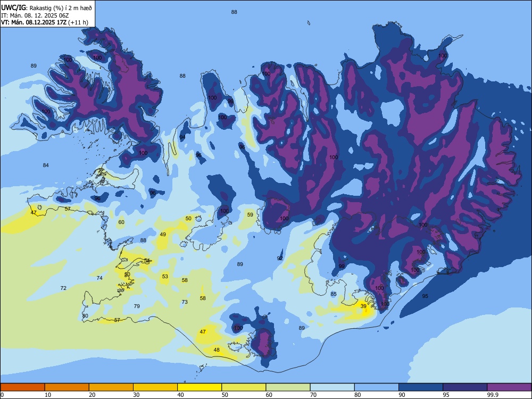
Task: Select the pale yellow 50–60 legend swatch
Action: click(244, 387)
